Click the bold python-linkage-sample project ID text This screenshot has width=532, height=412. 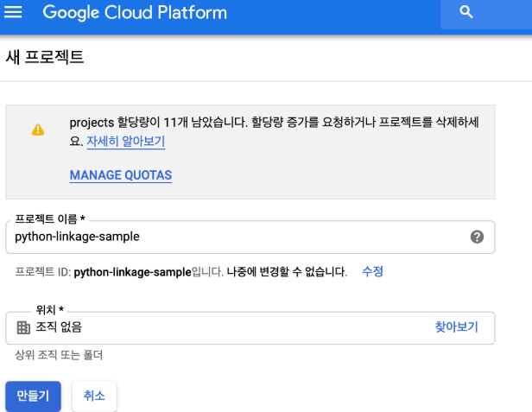pyautogui.click(x=133, y=272)
